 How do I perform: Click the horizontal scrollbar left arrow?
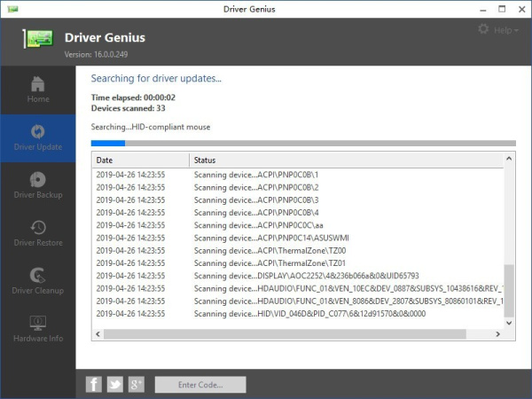(x=98, y=334)
